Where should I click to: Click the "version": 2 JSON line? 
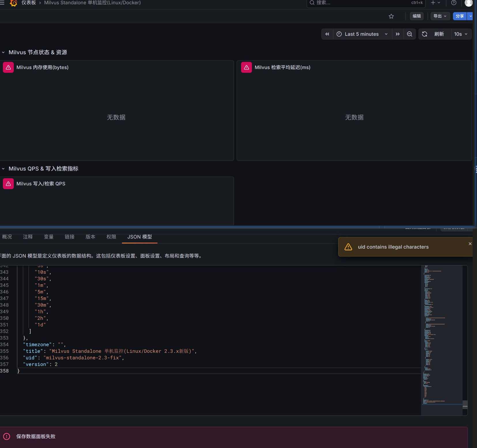click(x=40, y=364)
